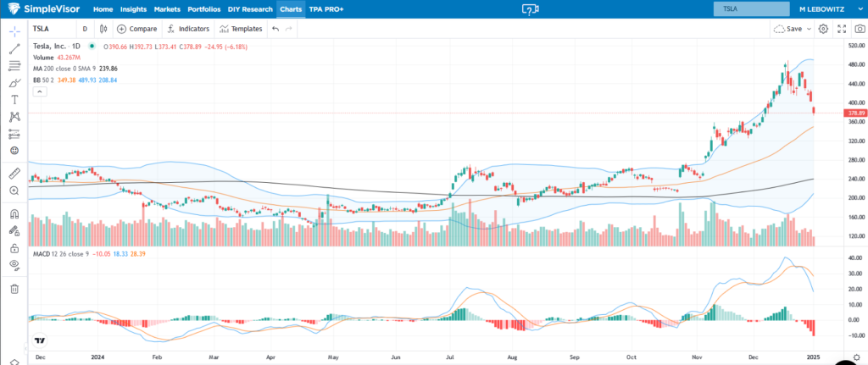The image size is (868, 365).
Task: Click the 40.00 MACD axis label
Action: tap(856, 257)
